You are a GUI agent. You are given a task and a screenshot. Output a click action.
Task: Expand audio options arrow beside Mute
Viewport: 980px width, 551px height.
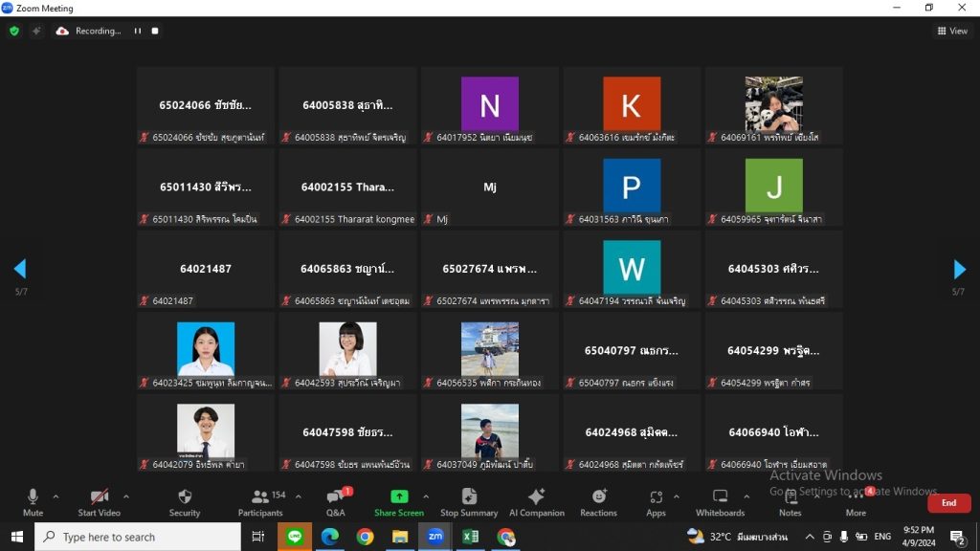56,496
